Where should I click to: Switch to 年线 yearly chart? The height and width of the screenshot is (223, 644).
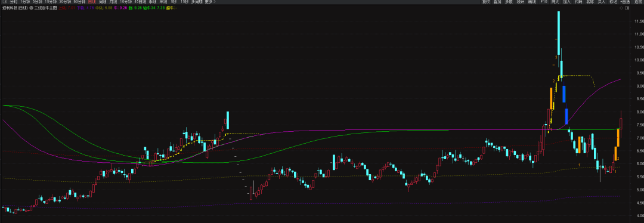coord(163,2)
